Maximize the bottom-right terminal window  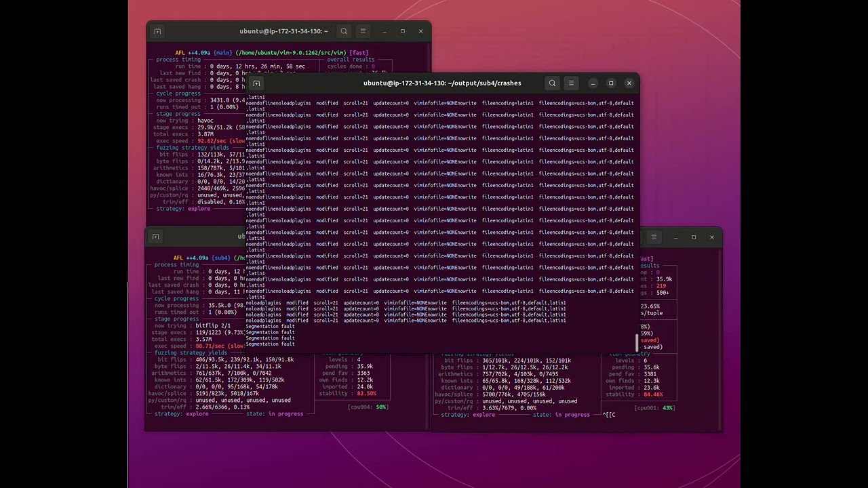tap(694, 237)
